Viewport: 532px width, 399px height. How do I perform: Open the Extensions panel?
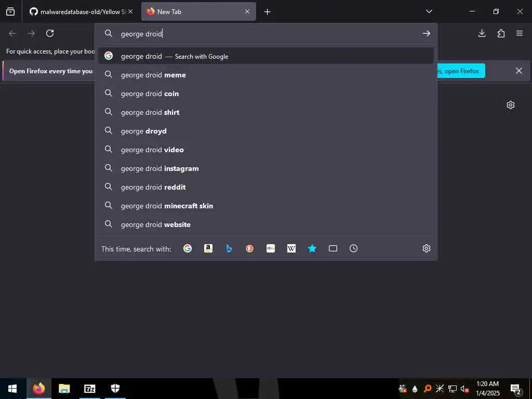click(x=501, y=33)
